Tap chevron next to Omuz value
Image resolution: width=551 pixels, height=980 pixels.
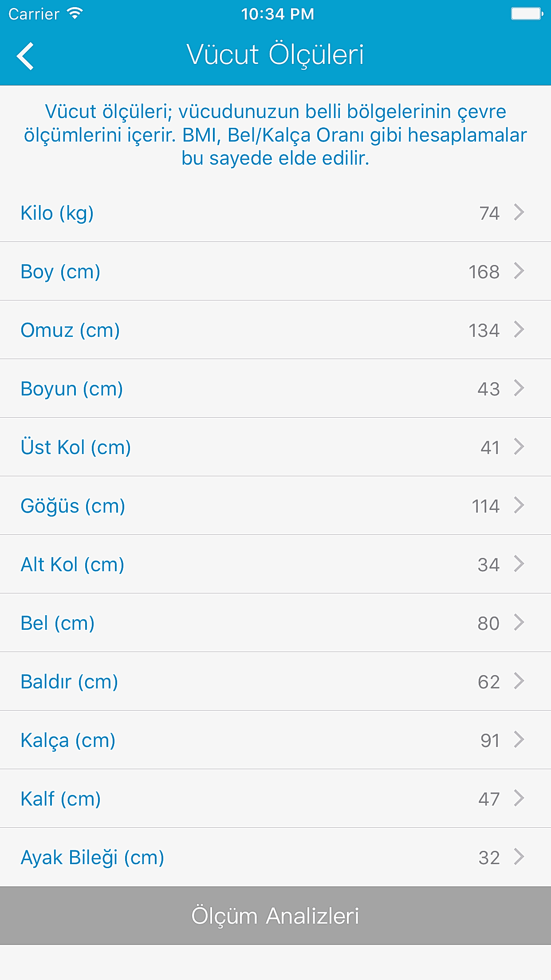519,329
